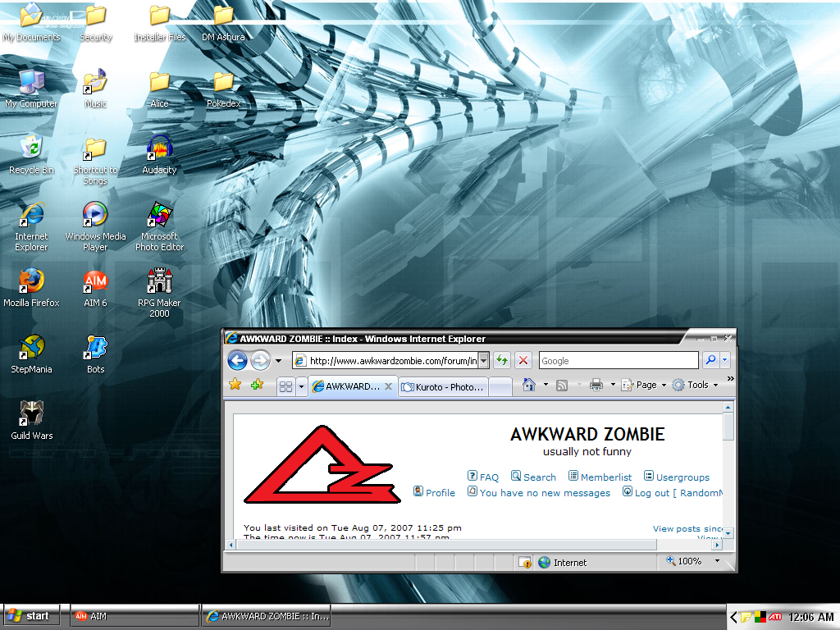Click in the Google search box
Image resolution: width=840 pixels, height=630 pixels.
tap(619, 361)
